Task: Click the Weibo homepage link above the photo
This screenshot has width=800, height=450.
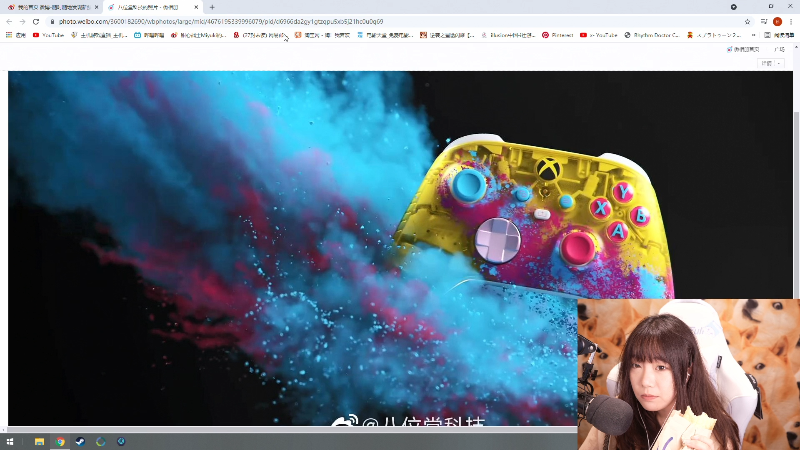Action: (x=743, y=49)
